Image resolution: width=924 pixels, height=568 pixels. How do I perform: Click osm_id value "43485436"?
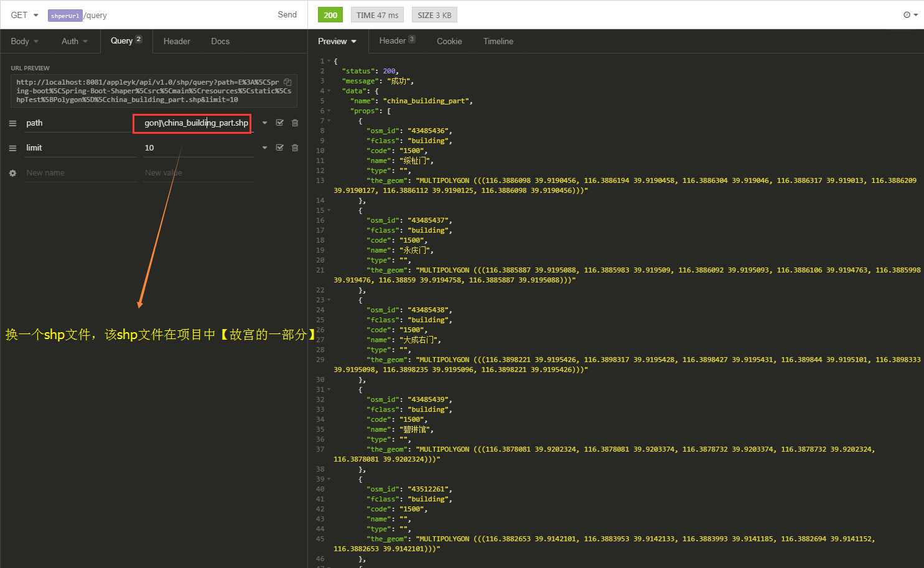pos(429,131)
